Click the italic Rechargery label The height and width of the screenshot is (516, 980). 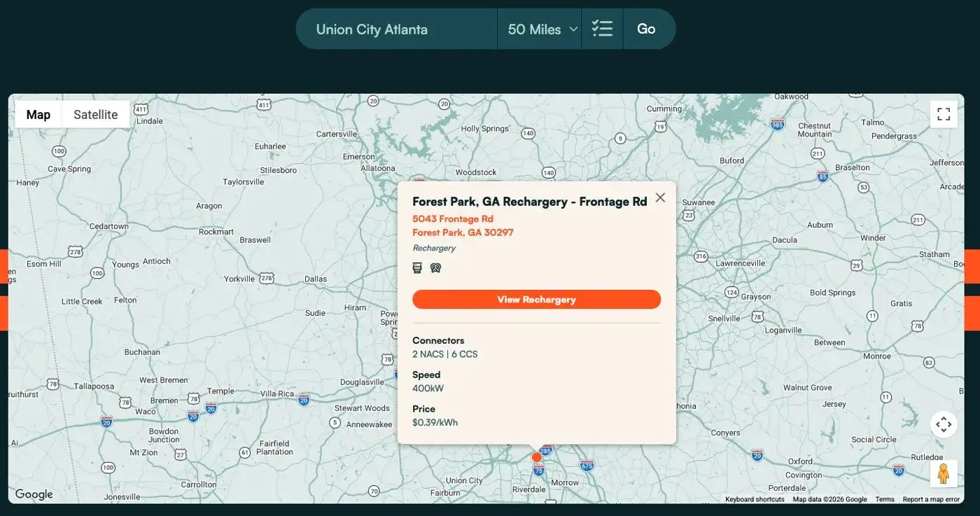[434, 248]
